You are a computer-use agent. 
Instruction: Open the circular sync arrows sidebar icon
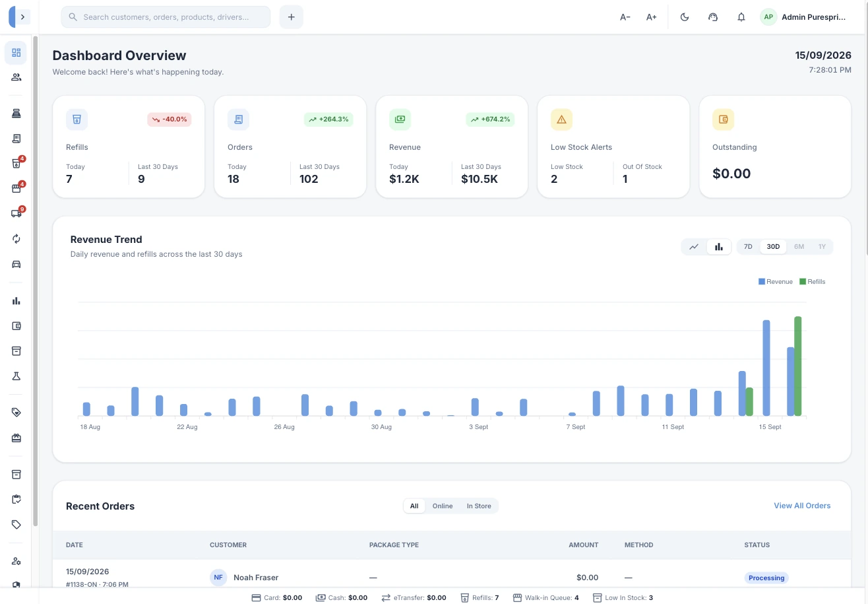(16, 239)
